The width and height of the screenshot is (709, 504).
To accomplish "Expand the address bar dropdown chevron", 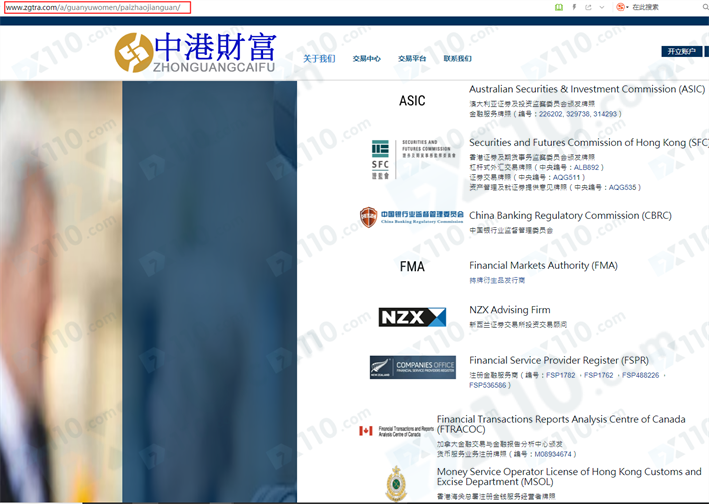I will click(602, 7).
